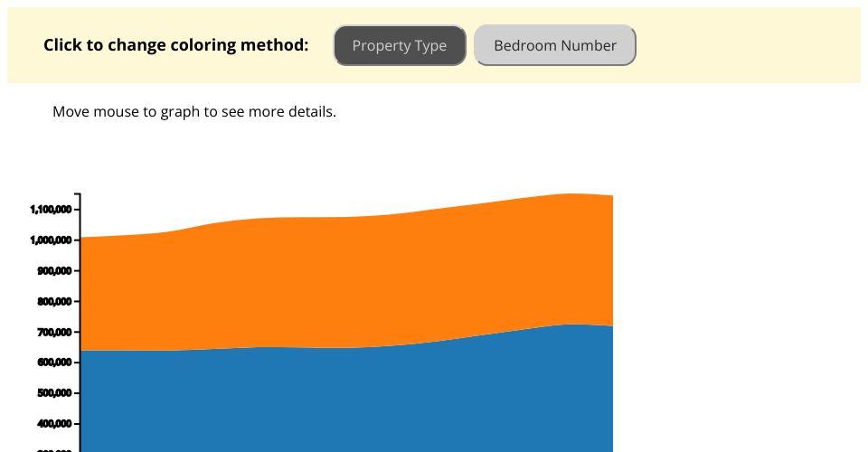The width and height of the screenshot is (868, 452).
Task: Select the 900,000 axis tick label
Action: (54, 271)
